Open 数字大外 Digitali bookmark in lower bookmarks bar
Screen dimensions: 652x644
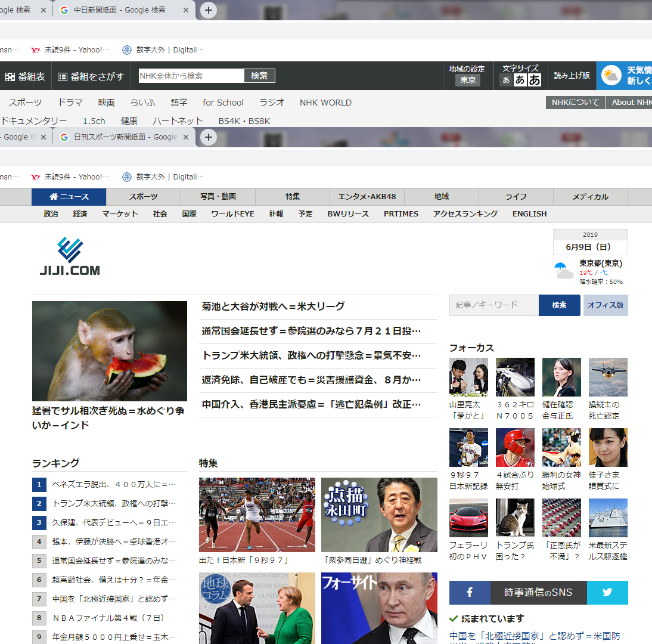tap(163, 177)
